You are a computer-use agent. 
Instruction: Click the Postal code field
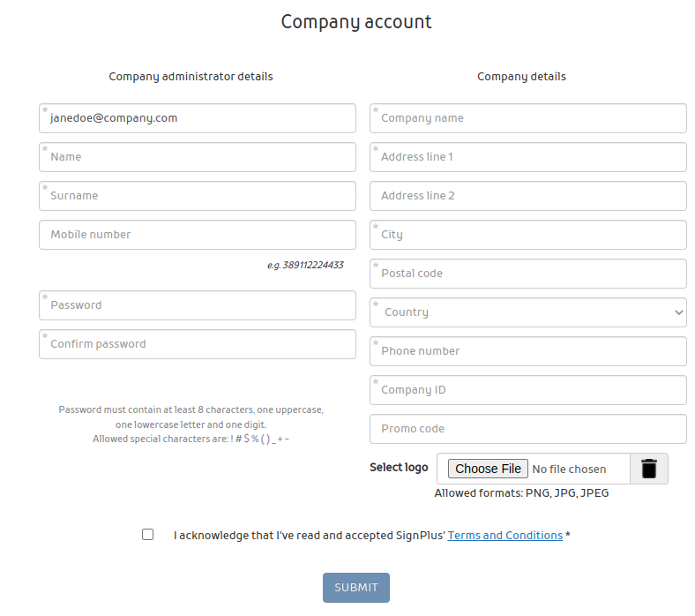point(527,274)
